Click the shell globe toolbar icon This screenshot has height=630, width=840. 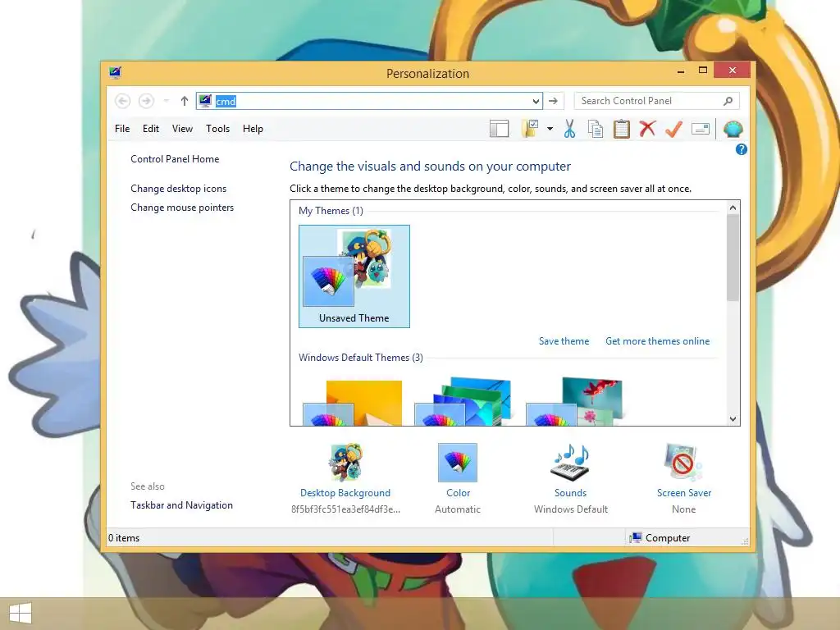click(x=733, y=129)
